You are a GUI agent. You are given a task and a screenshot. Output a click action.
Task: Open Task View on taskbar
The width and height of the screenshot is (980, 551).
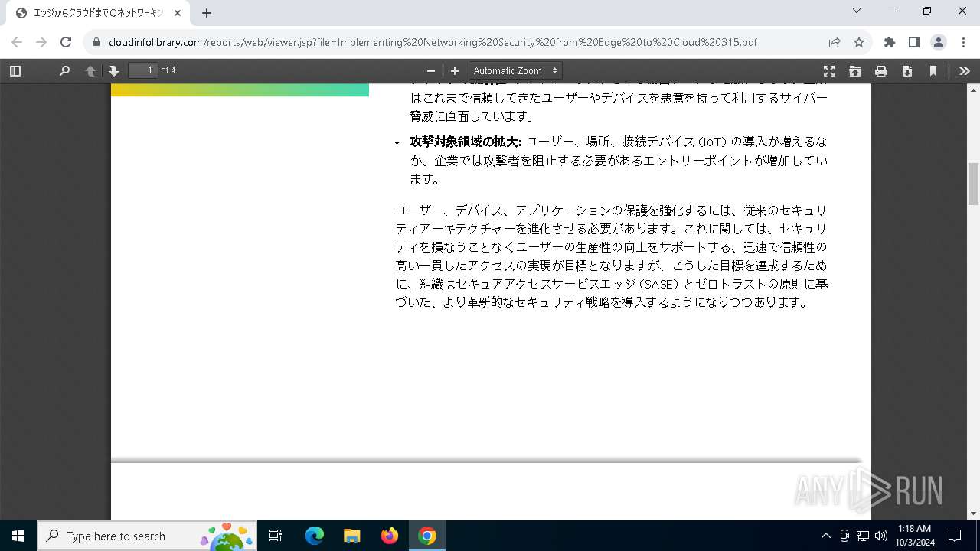click(276, 536)
